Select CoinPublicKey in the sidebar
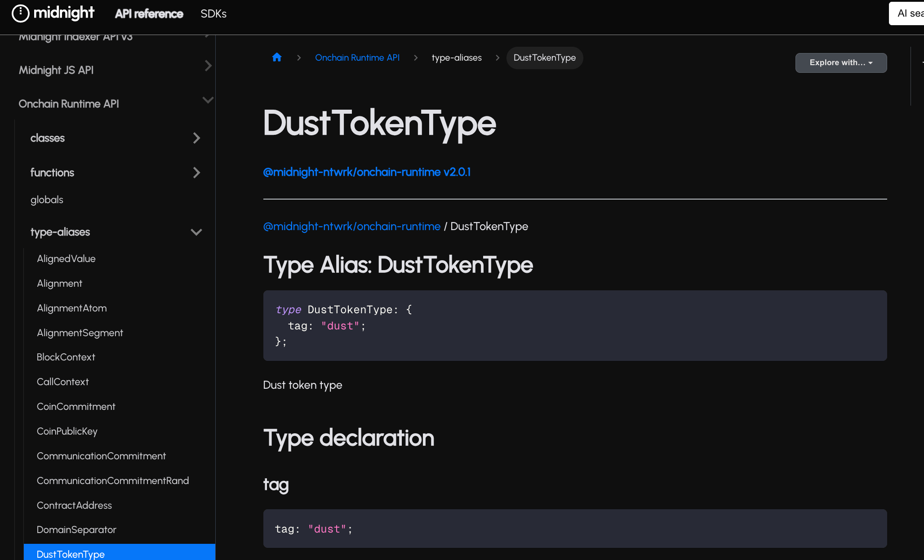This screenshot has width=924, height=560. click(x=67, y=431)
